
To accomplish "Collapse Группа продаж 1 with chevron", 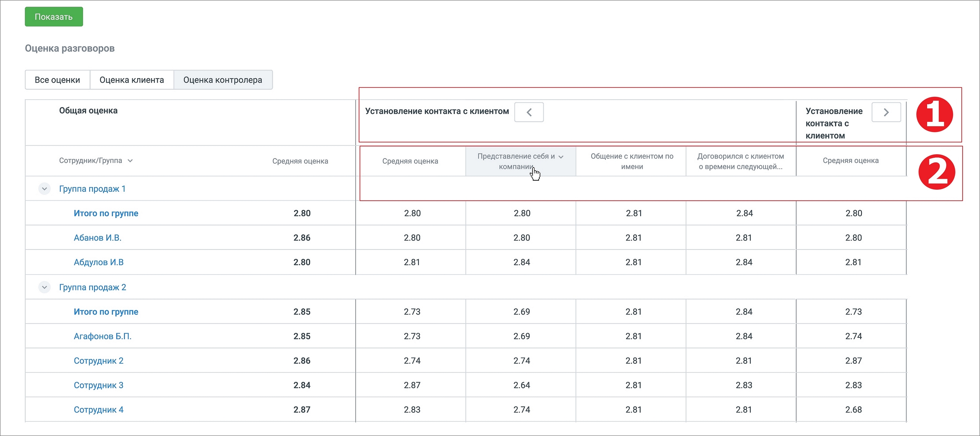I will click(x=44, y=189).
